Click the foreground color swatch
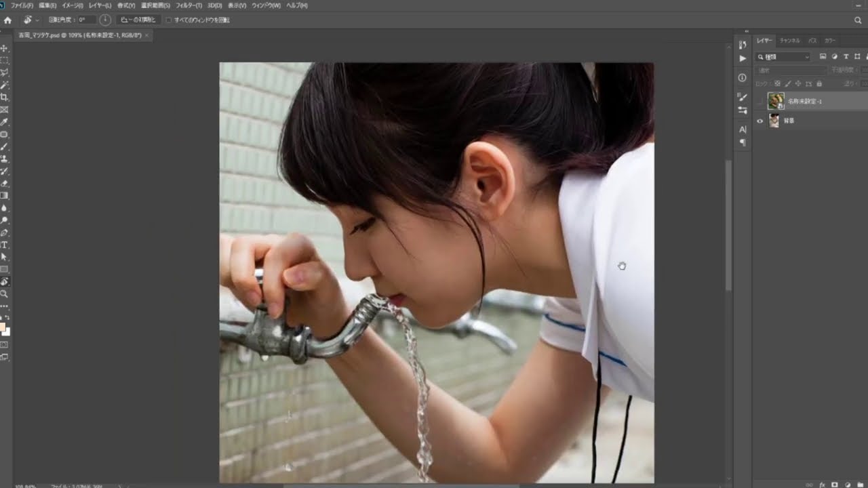Image resolution: width=868 pixels, height=488 pixels. click(x=3, y=327)
